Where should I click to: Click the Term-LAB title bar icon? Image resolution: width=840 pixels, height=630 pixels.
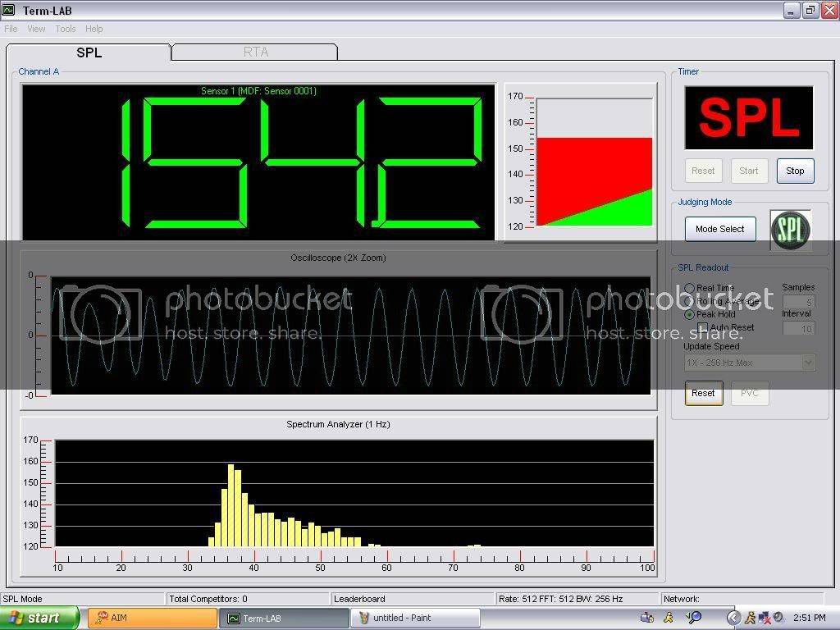point(8,10)
